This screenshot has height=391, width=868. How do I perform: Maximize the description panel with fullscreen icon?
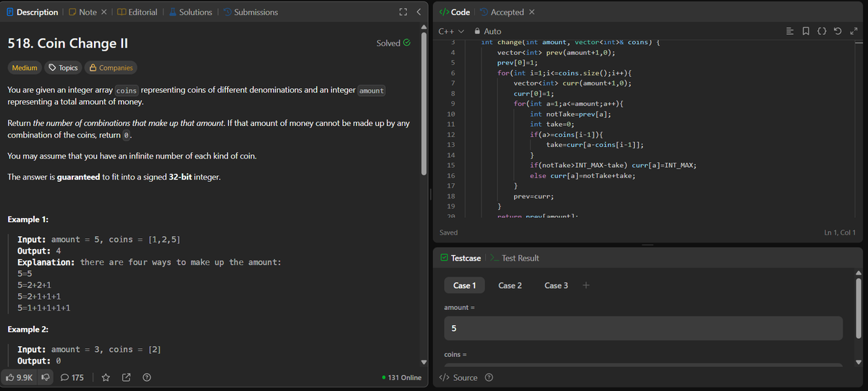tap(403, 12)
